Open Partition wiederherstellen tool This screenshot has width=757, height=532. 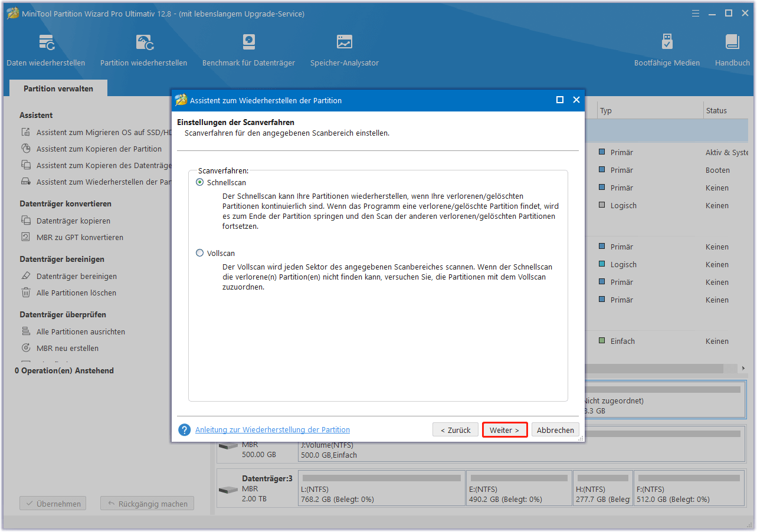(x=144, y=50)
